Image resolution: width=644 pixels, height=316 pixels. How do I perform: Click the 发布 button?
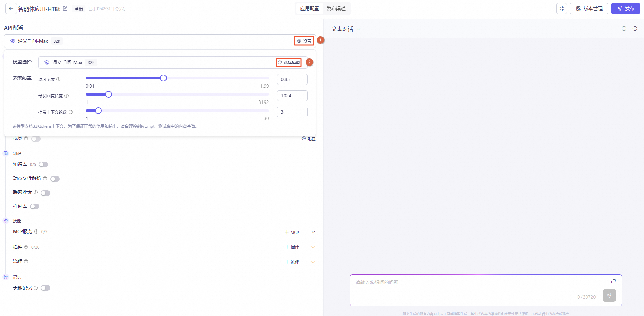coord(625,8)
